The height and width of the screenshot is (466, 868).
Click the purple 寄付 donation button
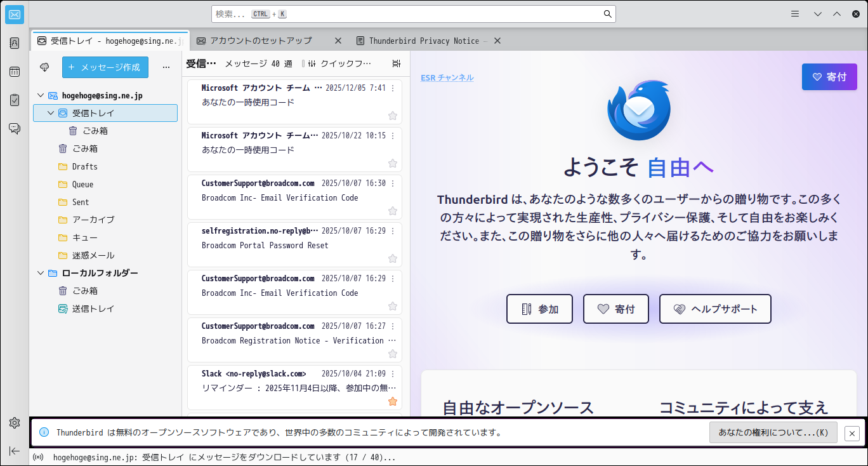pyautogui.click(x=829, y=76)
